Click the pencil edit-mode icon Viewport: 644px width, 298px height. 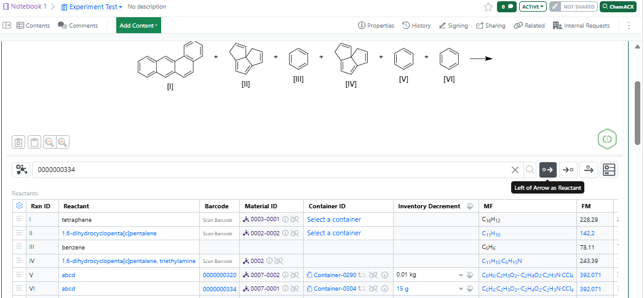pyautogui.click(x=555, y=7)
